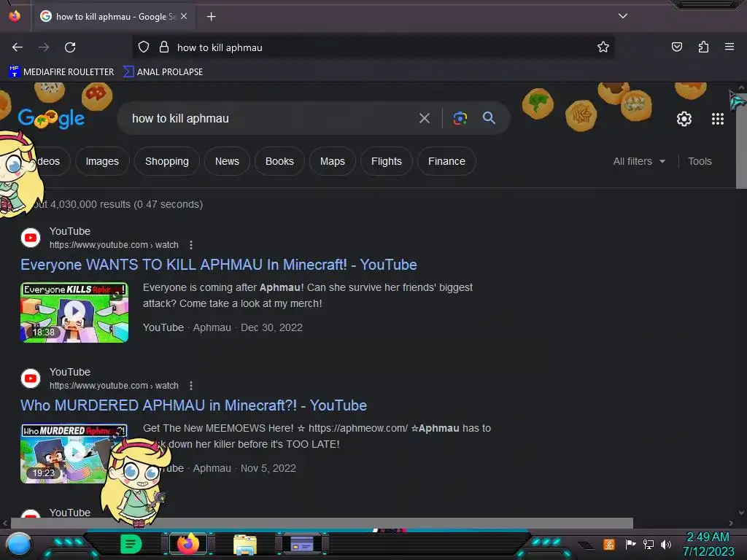Click the horizontal page scrollbar
Image resolution: width=747 pixels, height=560 pixels.
tap(322, 523)
